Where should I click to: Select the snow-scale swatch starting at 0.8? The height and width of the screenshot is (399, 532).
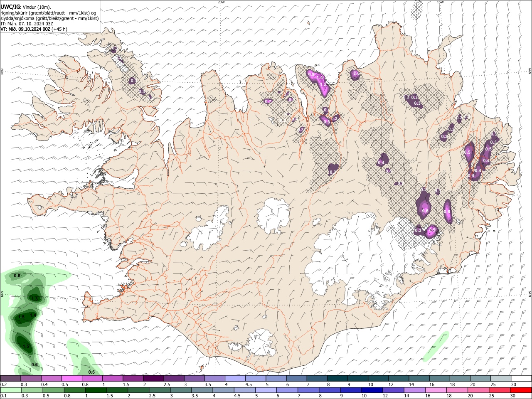click(92, 378)
